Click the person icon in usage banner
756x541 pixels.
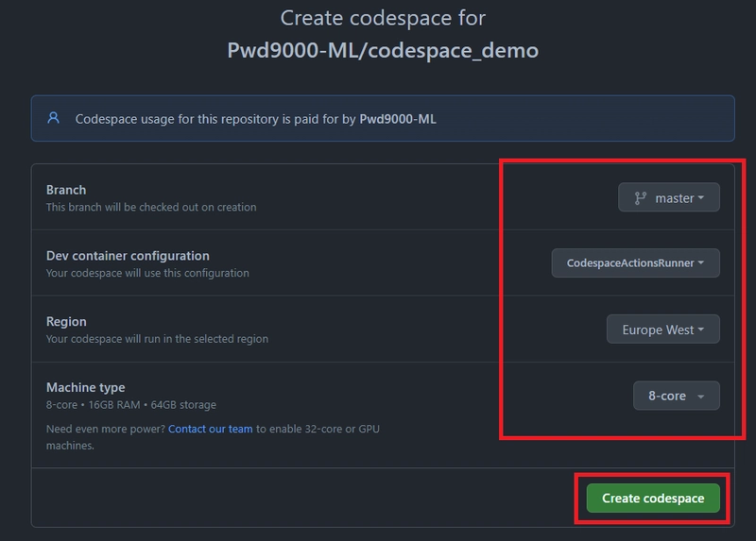54,119
